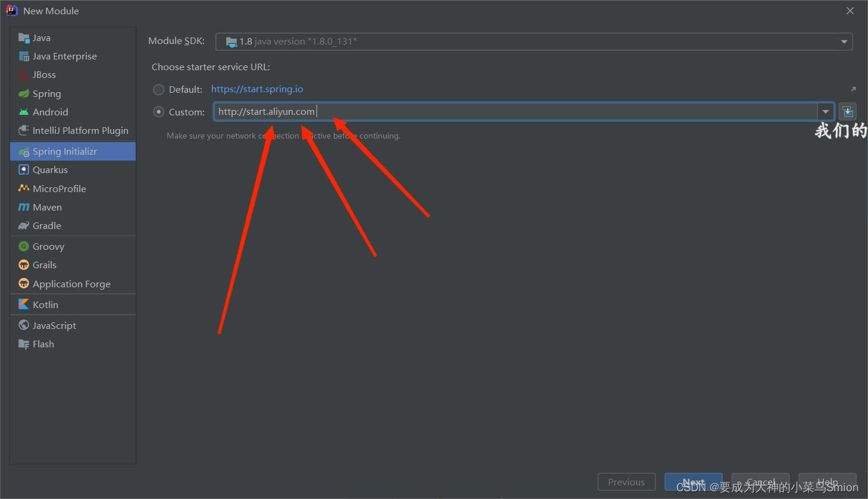Click the 'Choose starter service URL:' label
Screen dimensions: 868x499
(211, 67)
